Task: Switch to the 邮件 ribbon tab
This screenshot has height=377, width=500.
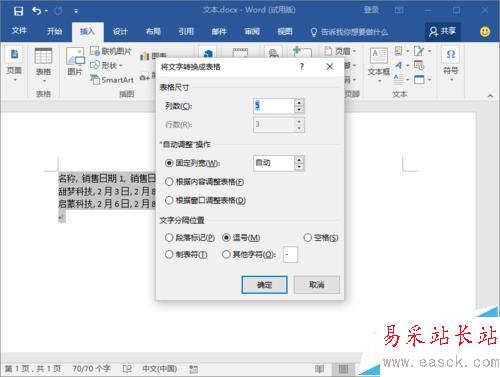Action: [x=219, y=31]
